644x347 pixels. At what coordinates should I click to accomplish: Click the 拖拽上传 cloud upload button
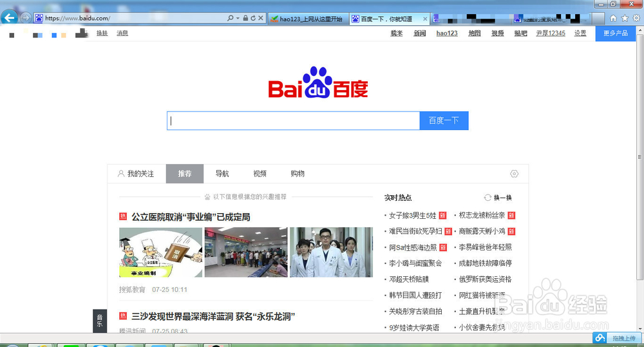pyautogui.click(x=617, y=339)
